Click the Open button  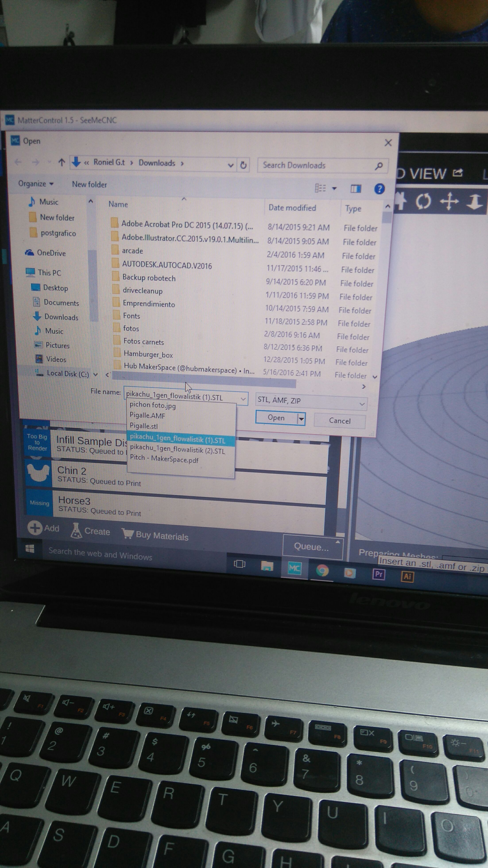click(x=276, y=417)
